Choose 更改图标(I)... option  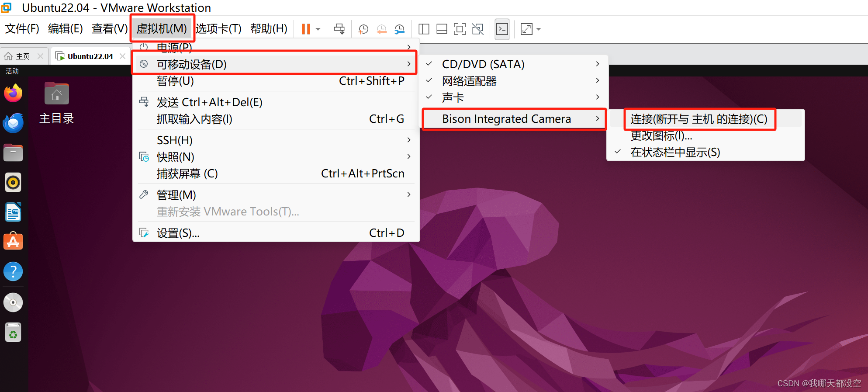(661, 135)
